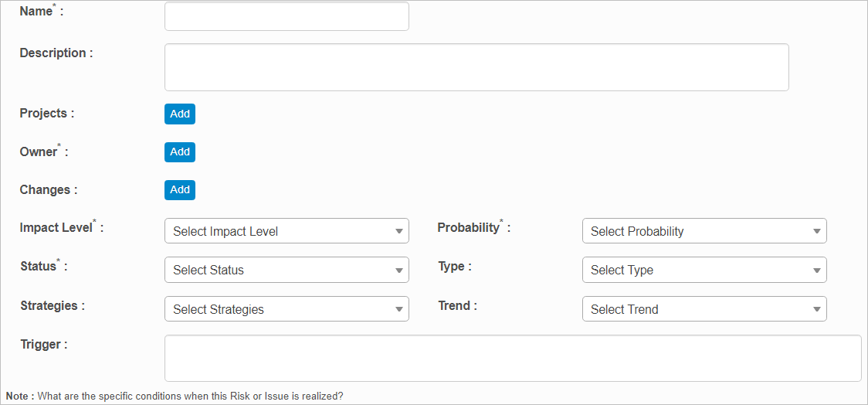
Task: Open the Select Strategies dropdown
Action: tap(287, 309)
